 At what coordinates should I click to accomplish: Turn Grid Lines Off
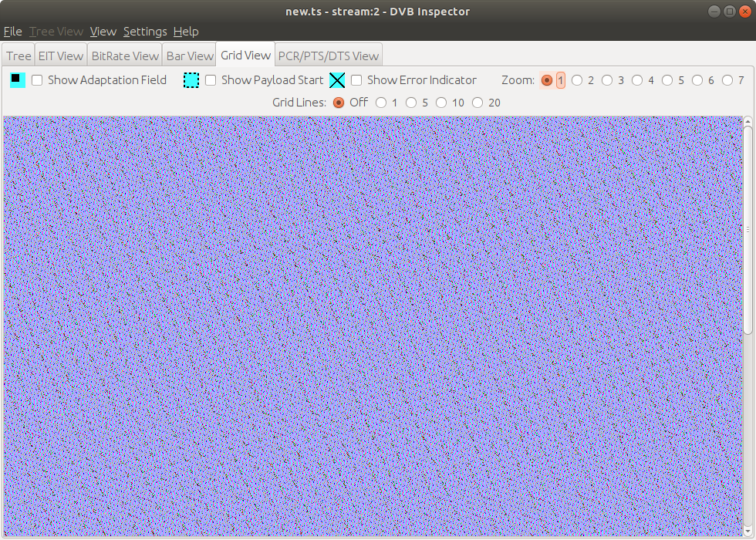339,103
